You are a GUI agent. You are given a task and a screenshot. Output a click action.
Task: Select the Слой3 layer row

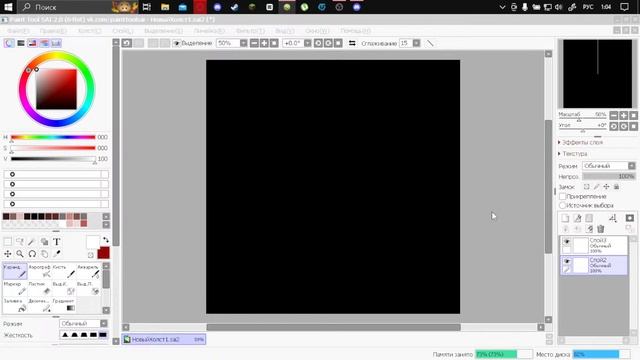594,245
